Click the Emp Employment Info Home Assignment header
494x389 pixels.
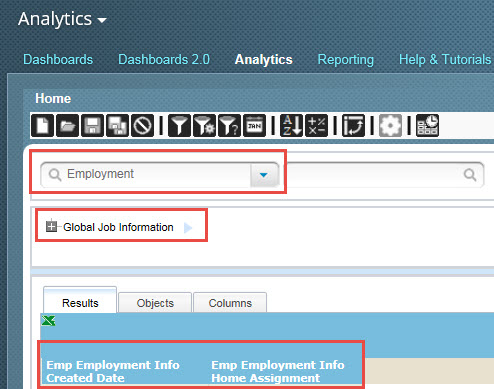point(278,371)
